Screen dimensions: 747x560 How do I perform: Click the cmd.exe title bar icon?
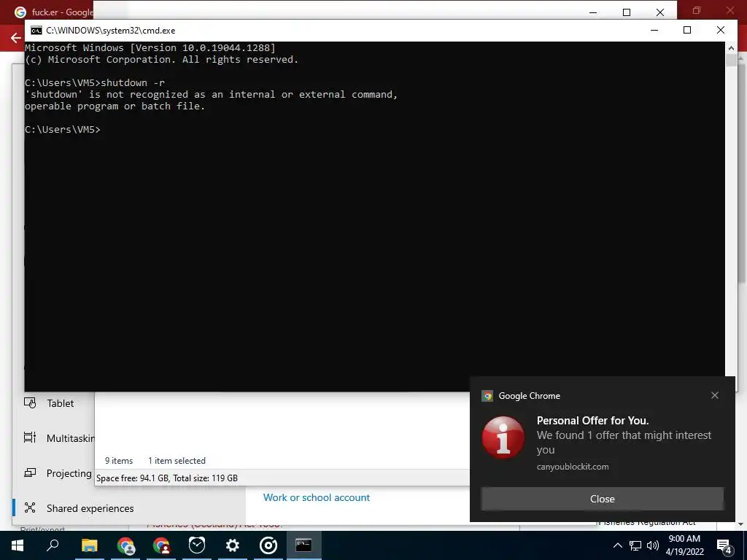pyautogui.click(x=36, y=31)
